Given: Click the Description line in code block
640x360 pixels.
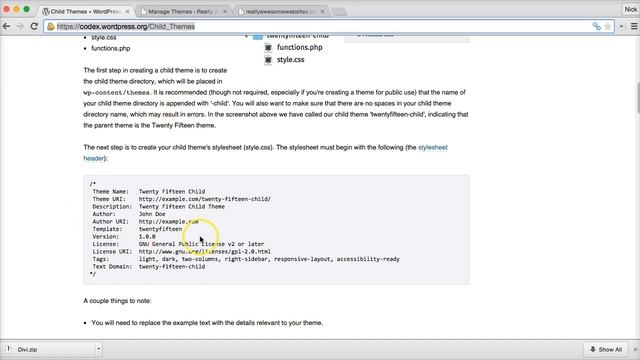Looking at the screenshot, I should [x=158, y=207].
